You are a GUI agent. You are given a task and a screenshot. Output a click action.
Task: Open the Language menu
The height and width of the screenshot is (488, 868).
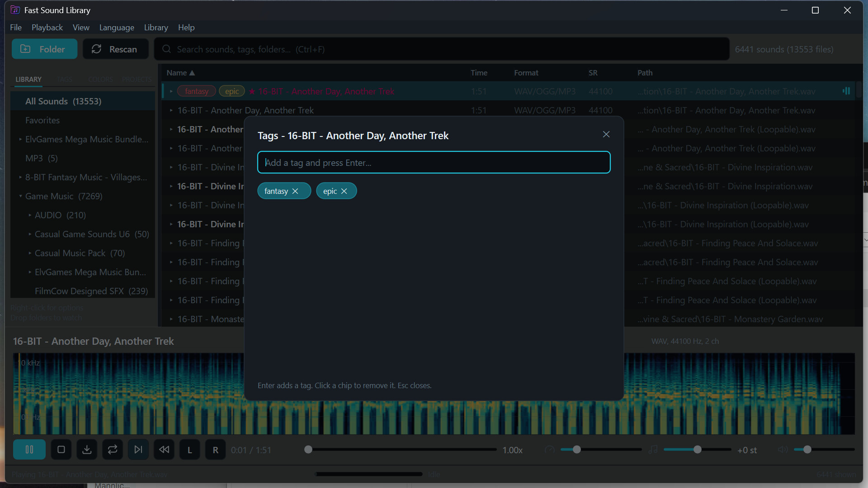[117, 28]
